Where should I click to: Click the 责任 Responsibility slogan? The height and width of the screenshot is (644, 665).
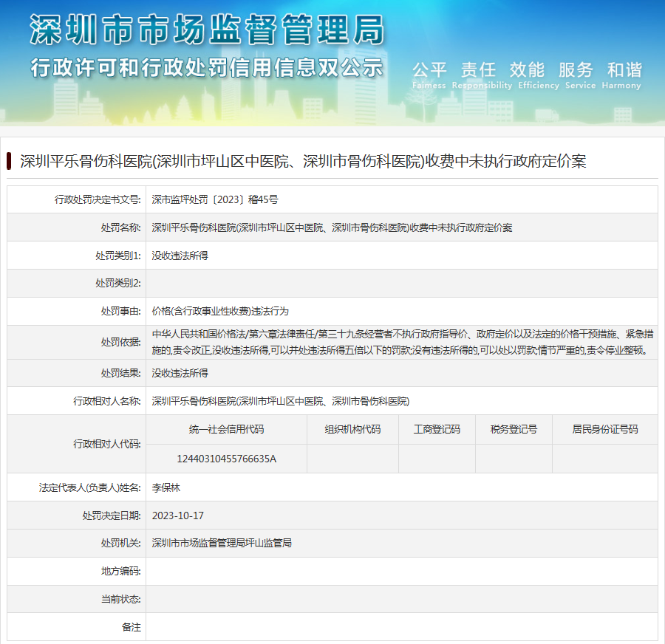[x=482, y=75]
